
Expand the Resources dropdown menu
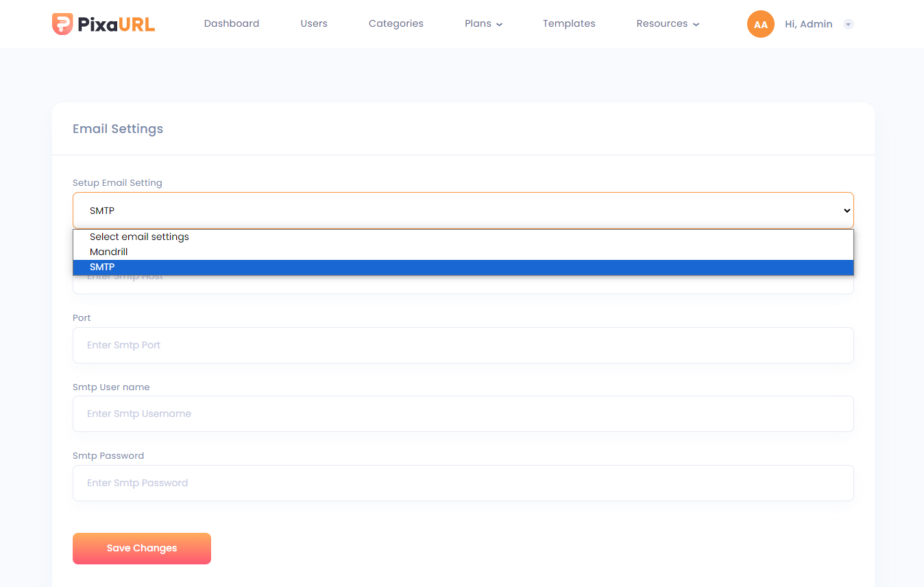coord(667,23)
